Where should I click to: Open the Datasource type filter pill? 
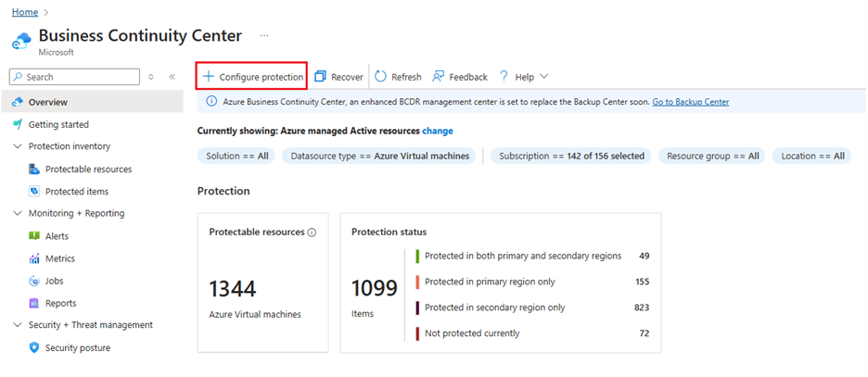[x=378, y=156]
